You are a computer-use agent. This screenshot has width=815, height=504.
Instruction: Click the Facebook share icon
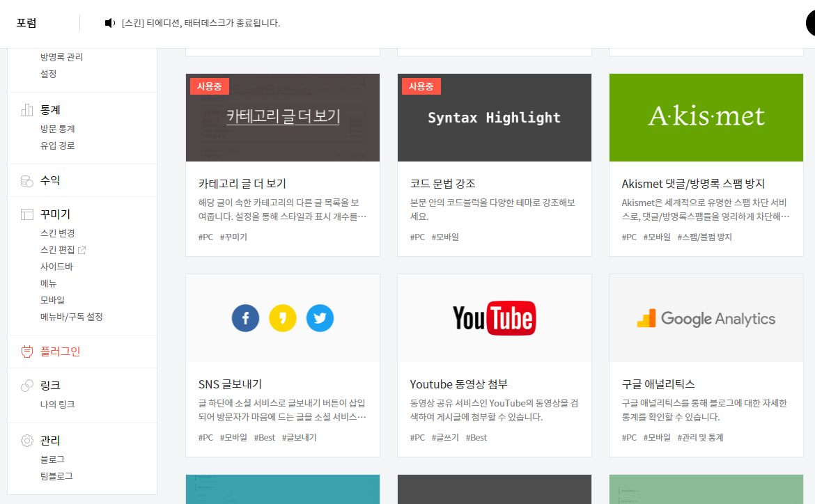click(245, 318)
